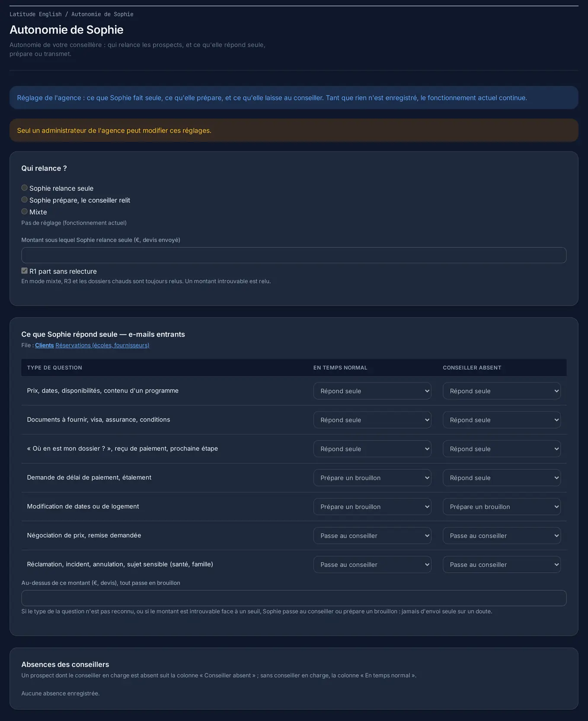The image size is (588, 721).
Task: Open normal-time dropdown for modification de dates
Action: [x=372, y=507]
